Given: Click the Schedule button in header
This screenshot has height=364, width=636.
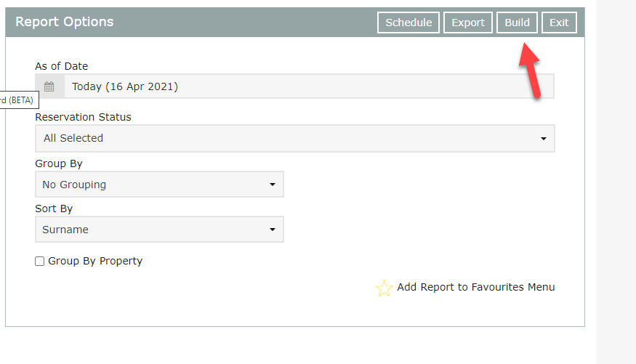Looking at the screenshot, I should pos(408,23).
